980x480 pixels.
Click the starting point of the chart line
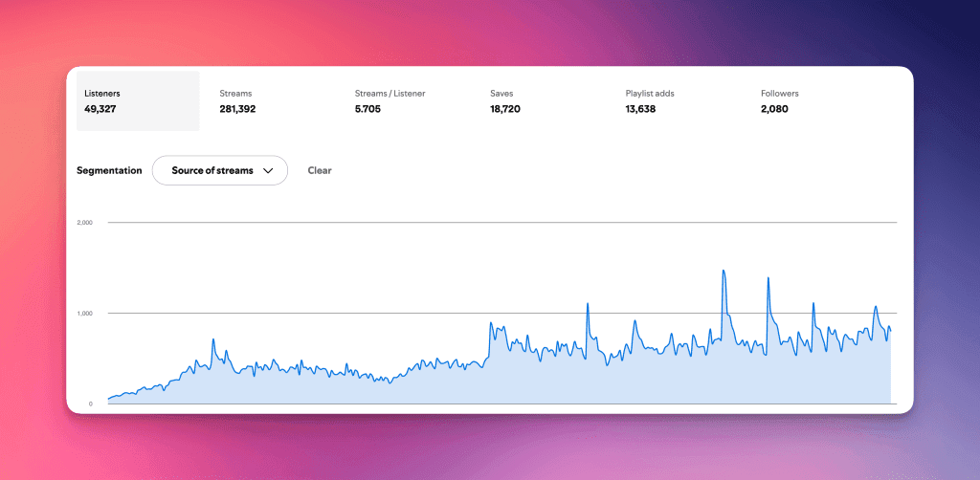coord(109,398)
